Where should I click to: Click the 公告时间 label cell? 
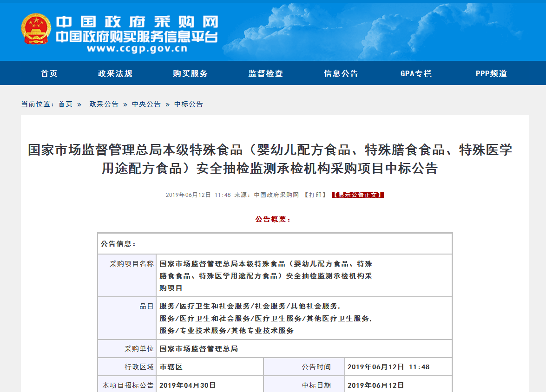[304, 367]
